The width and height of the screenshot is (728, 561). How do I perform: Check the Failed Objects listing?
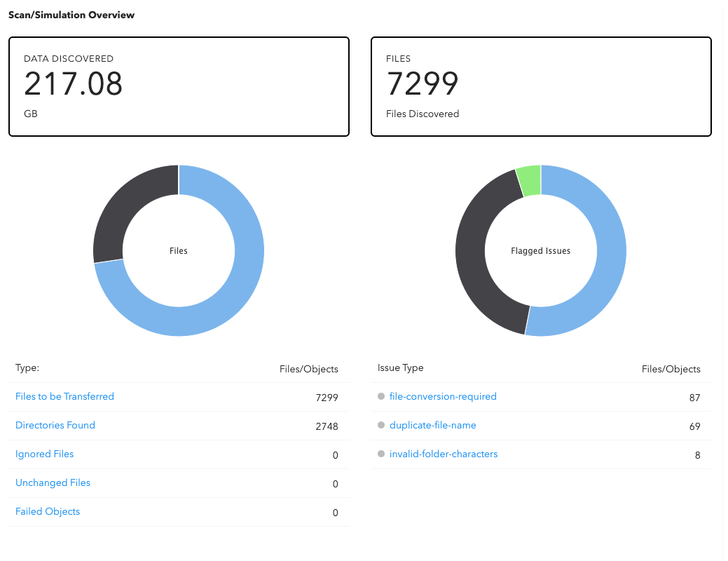click(47, 511)
